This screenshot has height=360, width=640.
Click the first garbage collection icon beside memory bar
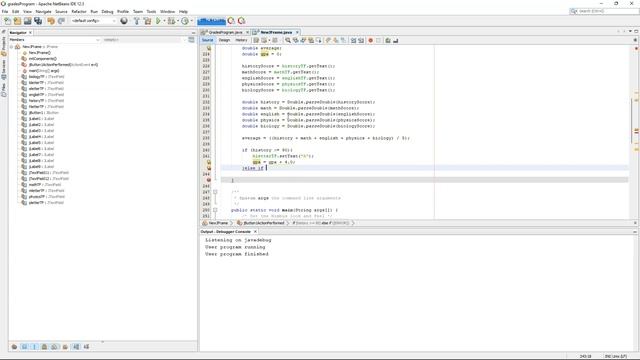pos(231,21)
